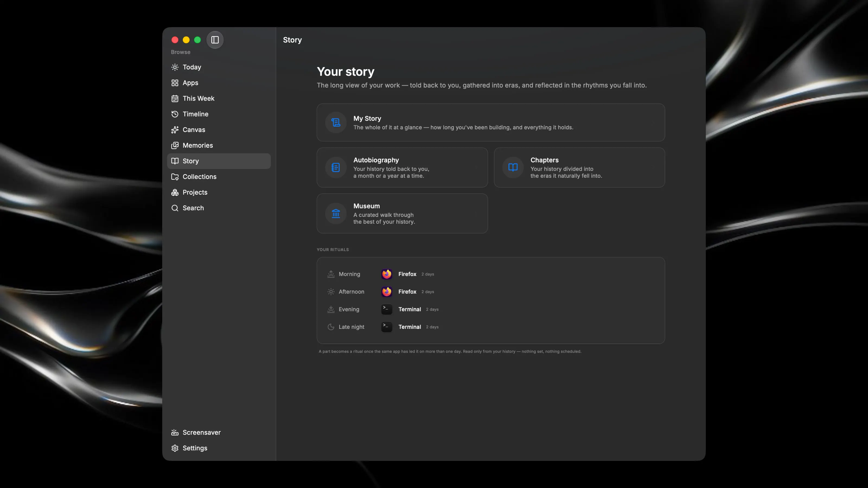868x488 pixels.
Task: Click the '2 days' label in Morning row
Action: (x=427, y=274)
